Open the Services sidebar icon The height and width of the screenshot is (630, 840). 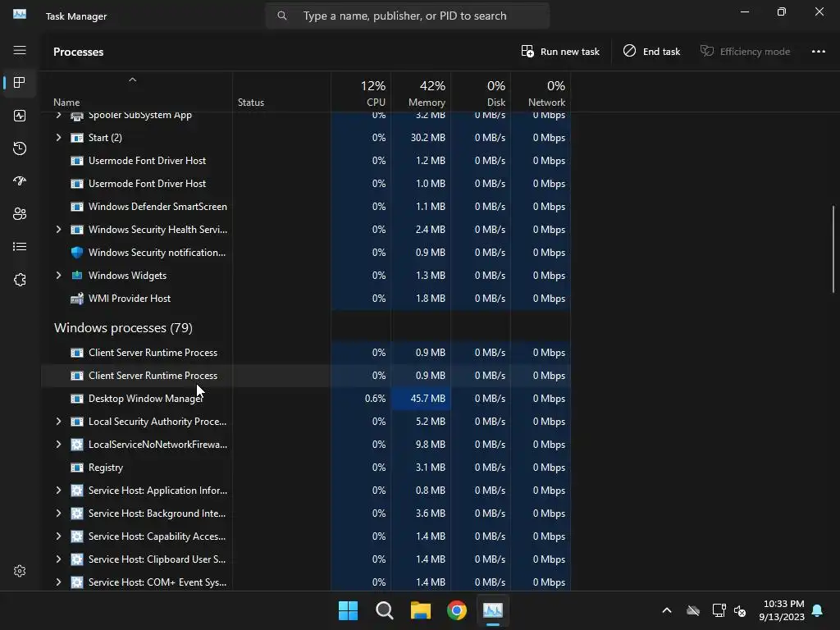click(x=20, y=280)
